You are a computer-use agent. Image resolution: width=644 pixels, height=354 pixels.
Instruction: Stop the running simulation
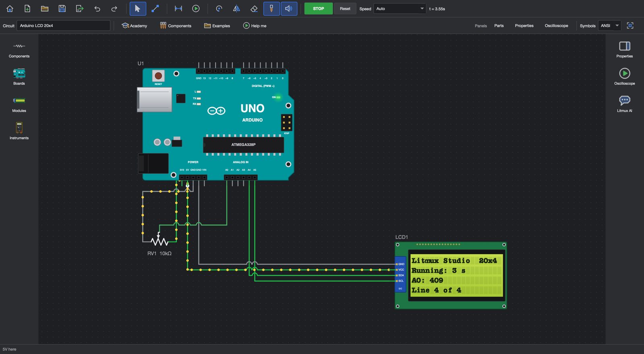318,8
